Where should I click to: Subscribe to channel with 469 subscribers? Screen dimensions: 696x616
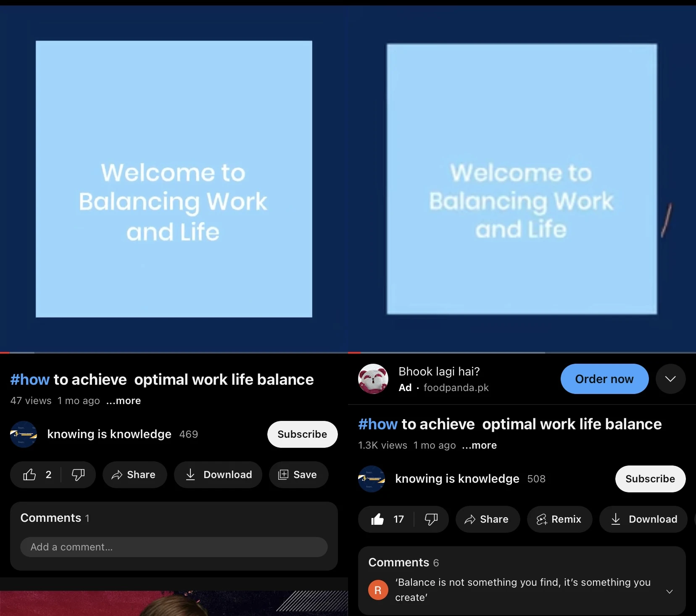click(302, 434)
